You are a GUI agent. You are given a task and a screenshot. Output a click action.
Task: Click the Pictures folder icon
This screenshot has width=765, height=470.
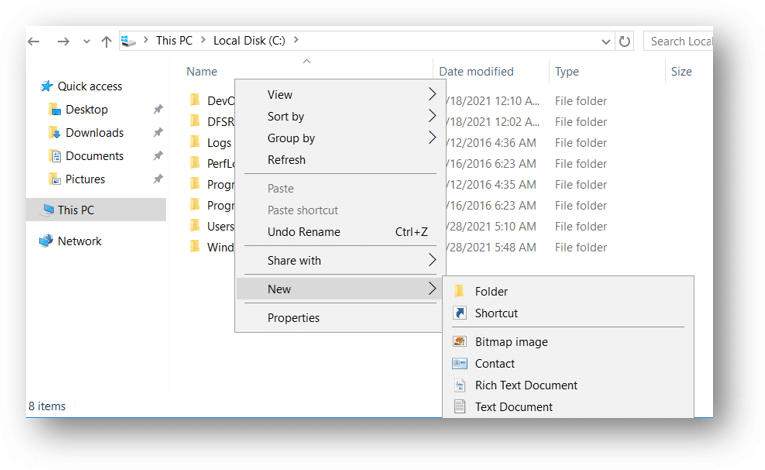click(55, 179)
